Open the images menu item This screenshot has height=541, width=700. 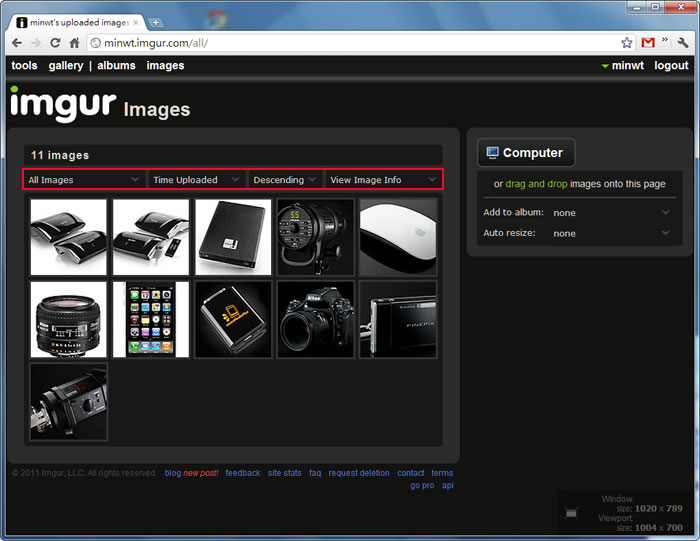[x=165, y=66]
